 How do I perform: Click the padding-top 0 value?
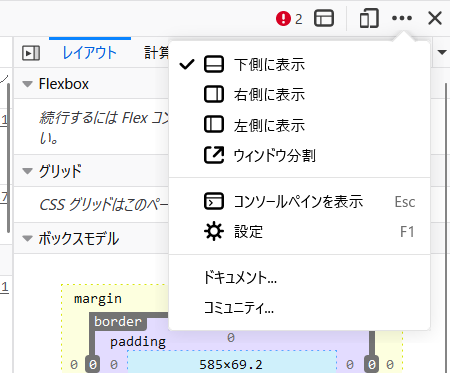[x=231, y=338]
